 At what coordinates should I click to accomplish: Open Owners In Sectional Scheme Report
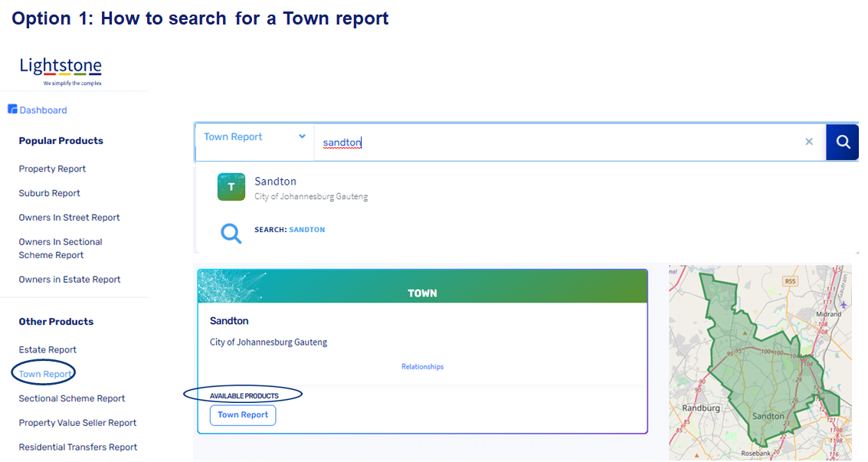pyautogui.click(x=61, y=248)
